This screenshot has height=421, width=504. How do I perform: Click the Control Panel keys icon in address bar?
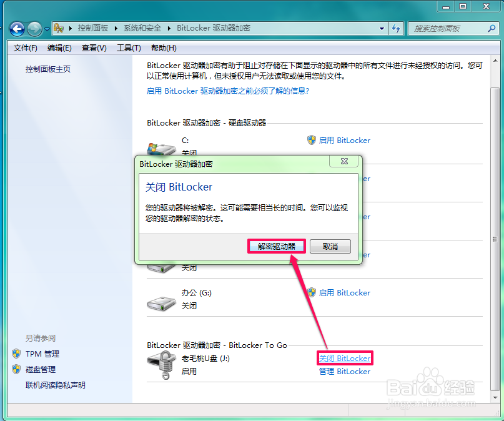point(59,28)
